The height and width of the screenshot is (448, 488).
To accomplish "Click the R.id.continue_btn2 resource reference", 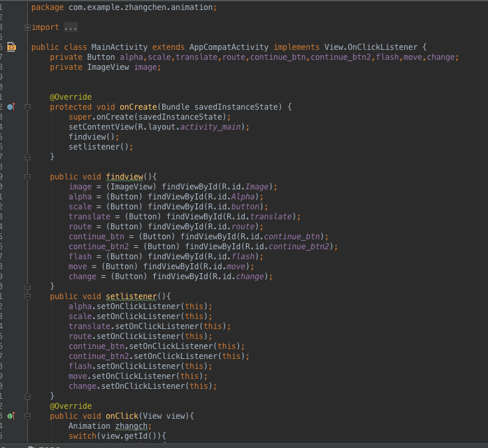I will click(x=301, y=247).
